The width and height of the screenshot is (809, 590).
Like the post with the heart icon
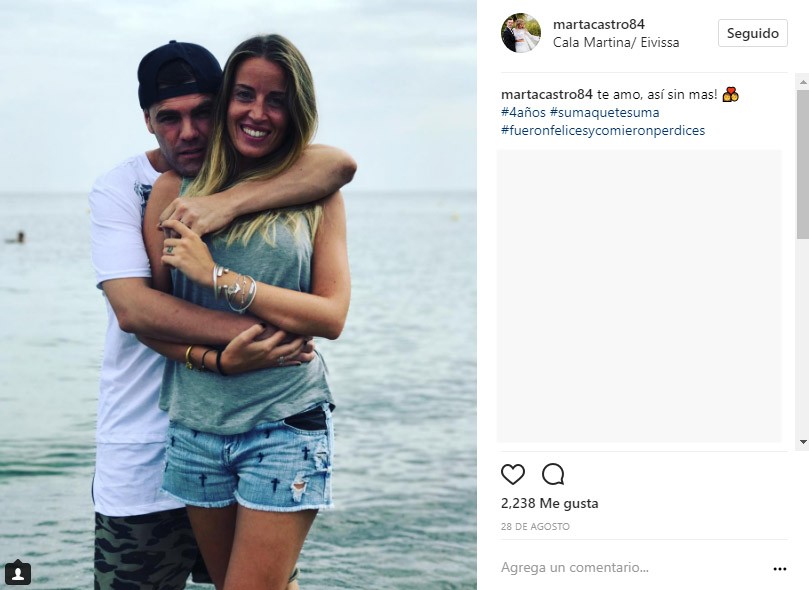[513, 474]
